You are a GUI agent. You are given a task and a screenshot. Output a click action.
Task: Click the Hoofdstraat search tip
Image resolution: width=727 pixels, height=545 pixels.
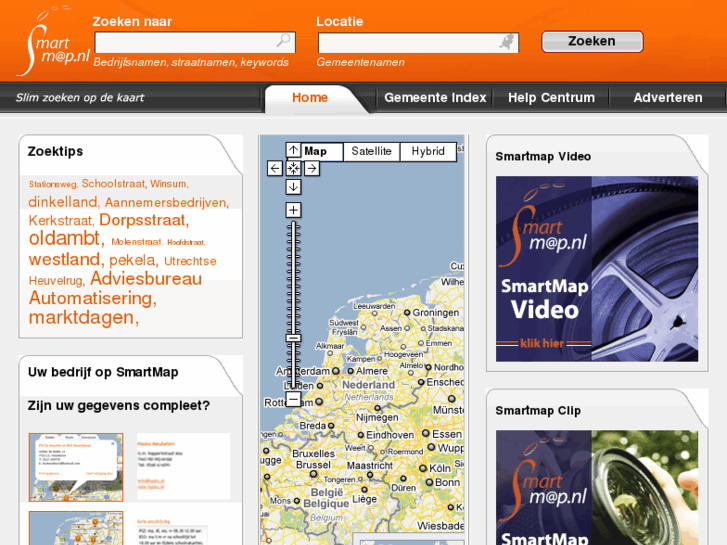click(186, 242)
